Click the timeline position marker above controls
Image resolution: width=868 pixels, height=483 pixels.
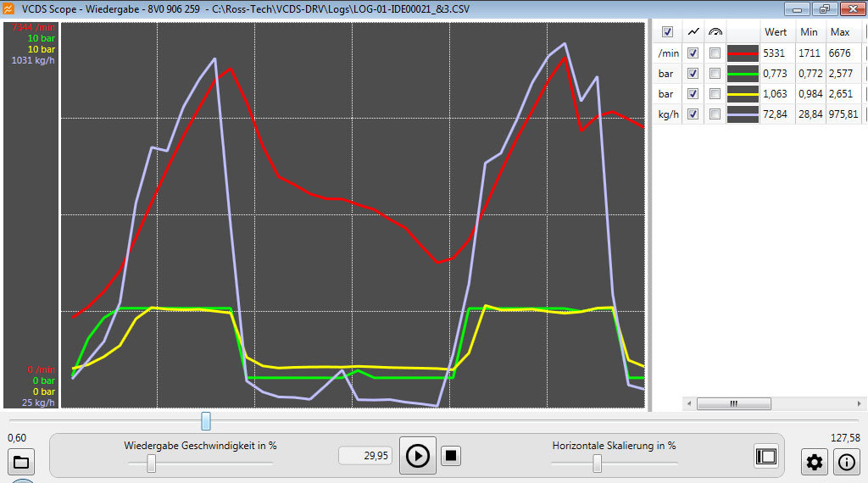pos(206,421)
